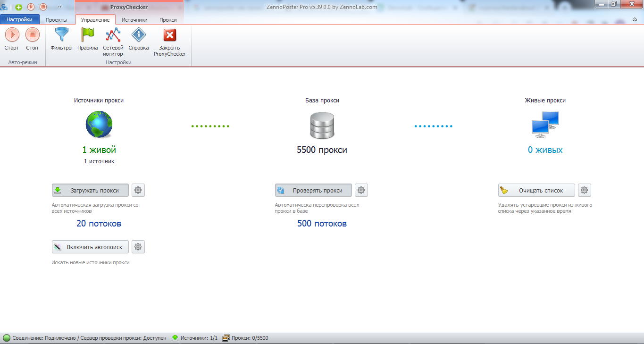This screenshot has width=644, height=344.
Task: Switch to the Проекты tab
Action: [57, 20]
